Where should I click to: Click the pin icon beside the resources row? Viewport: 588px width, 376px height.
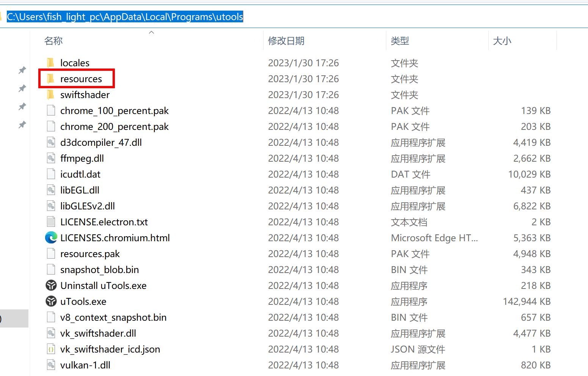[x=22, y=88]
